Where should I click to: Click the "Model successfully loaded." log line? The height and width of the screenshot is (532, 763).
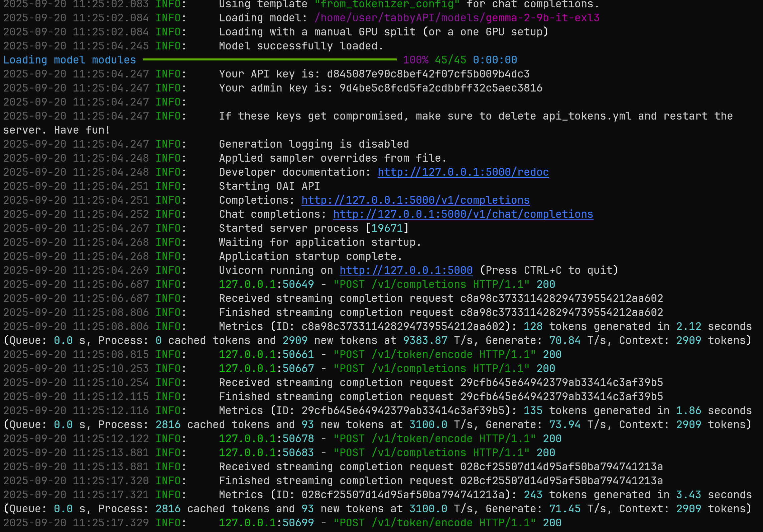pyautogui.click(x=301, y=46)
